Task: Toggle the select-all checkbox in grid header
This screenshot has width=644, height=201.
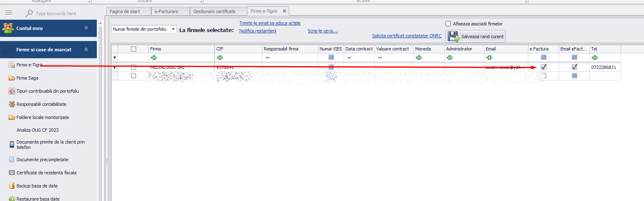Action: [x=133, y=49]
